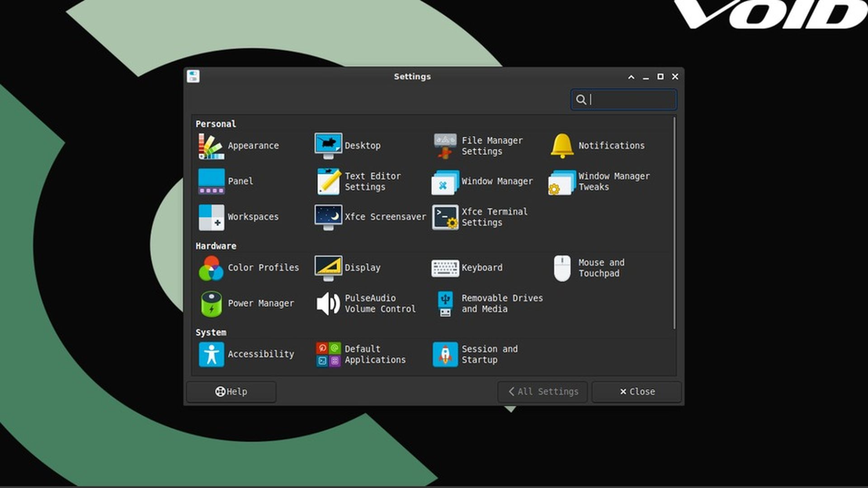Open the Workspaces settings
The height and width of the screenshot is (488, 868).
point(240,217)
